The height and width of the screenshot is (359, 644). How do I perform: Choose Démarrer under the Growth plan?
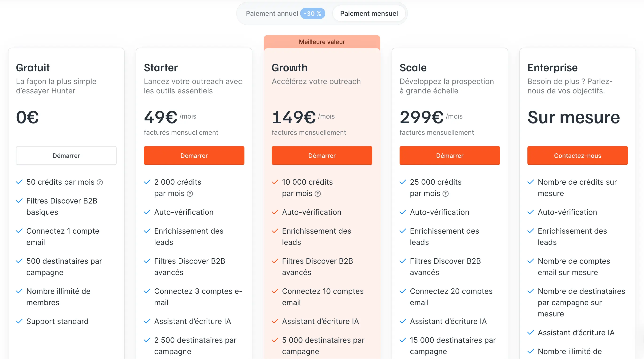coord(322,156)
